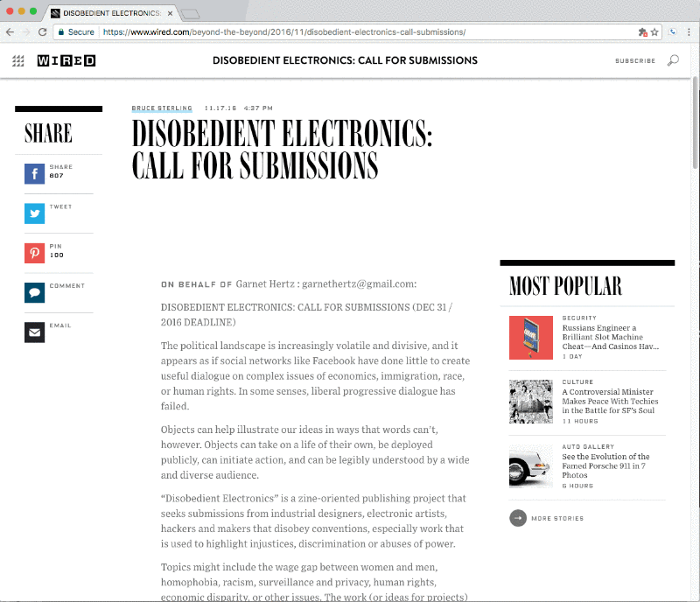Open the search magnifier icon
Viewport: 700px width, 602px height.
[673, 60]
